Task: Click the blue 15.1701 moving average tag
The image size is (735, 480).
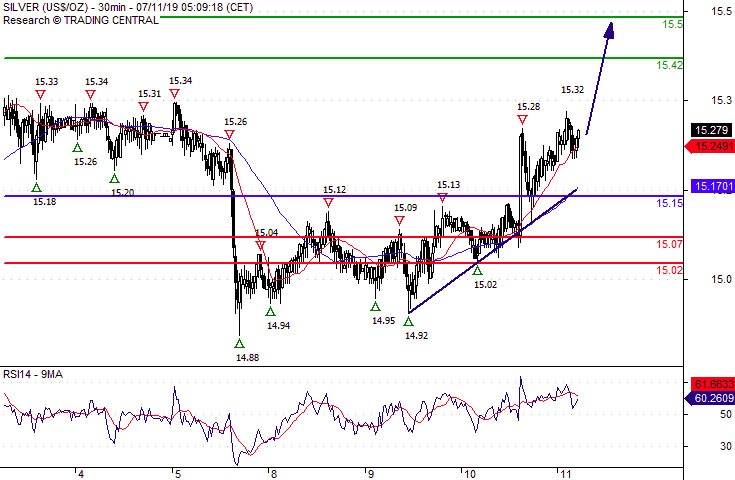Action: (712, 186)
